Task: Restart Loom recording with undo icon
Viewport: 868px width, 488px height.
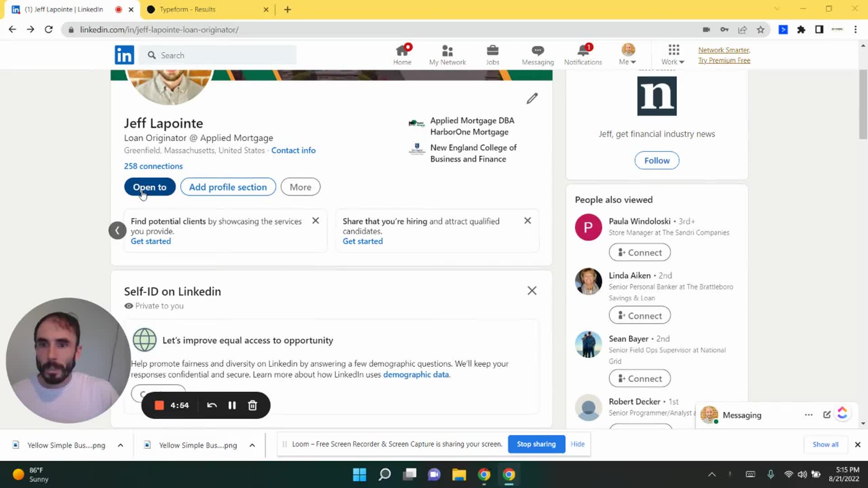Action: point(212,405)
